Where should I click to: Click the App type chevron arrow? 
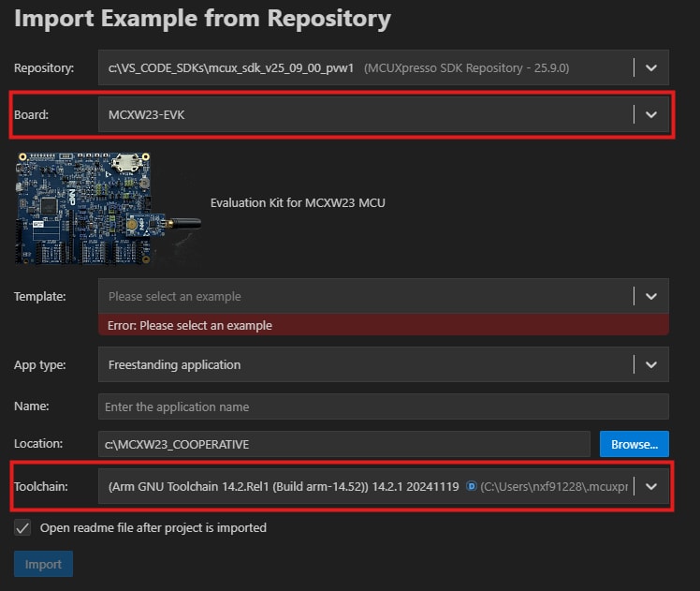(651, 364)
